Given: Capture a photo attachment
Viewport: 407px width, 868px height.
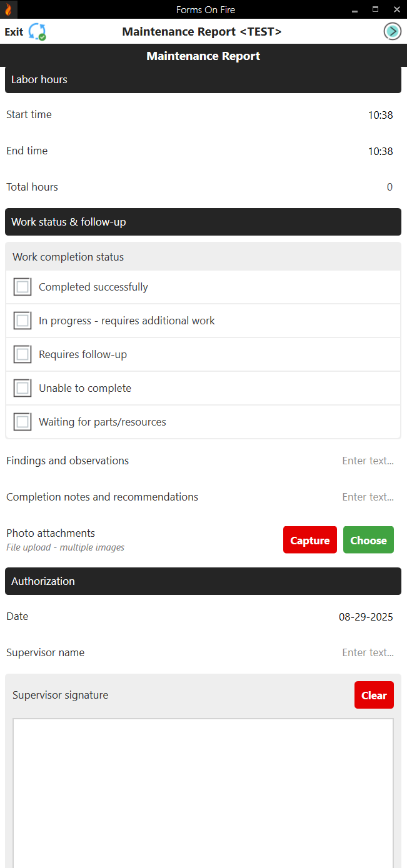Looking at the screenshot, I should [x=309, y=539].
